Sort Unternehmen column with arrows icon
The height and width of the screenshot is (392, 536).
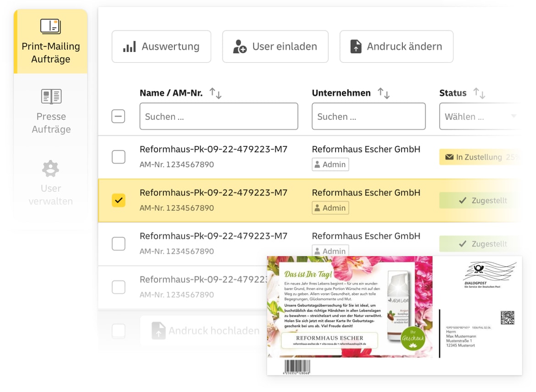point(384,93)
